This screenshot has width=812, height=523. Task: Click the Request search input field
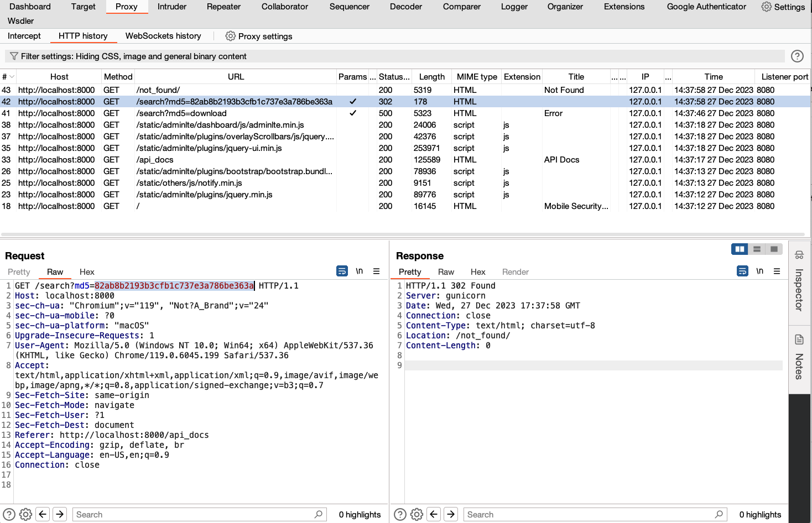[194, 514]
